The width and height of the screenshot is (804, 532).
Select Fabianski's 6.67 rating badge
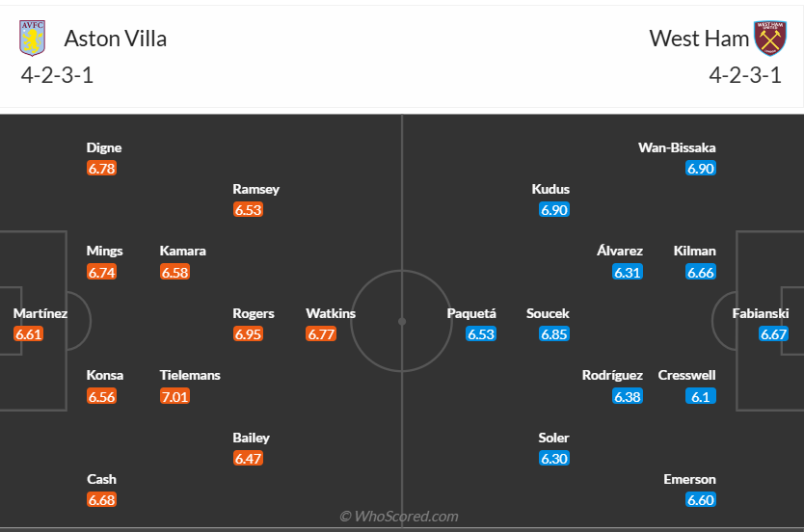coord(773,334)
